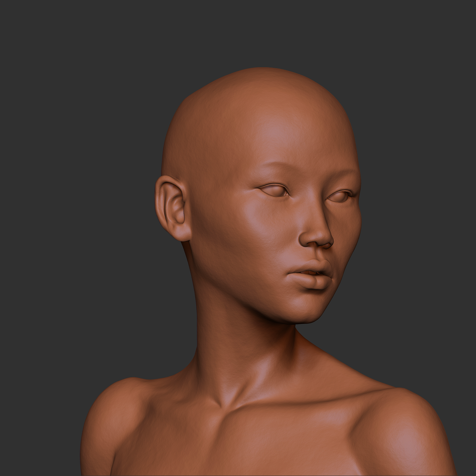Click the empty canvas background right of the head

[x=416, y=159]
